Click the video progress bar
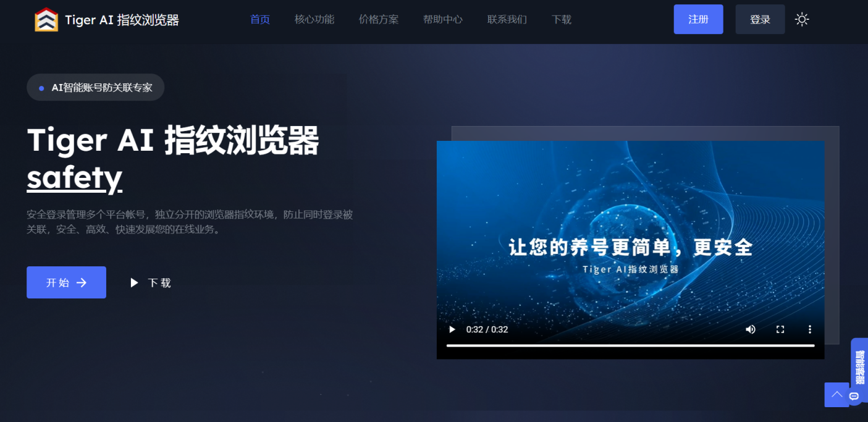The height and width of the screenshot is (422, 868). point(630,345)
